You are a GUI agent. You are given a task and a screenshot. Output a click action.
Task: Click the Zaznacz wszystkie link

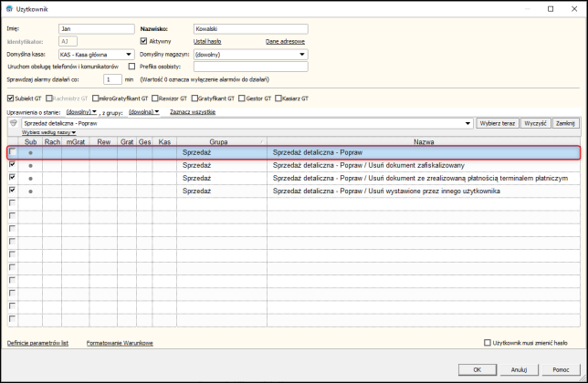pos(193,112)
